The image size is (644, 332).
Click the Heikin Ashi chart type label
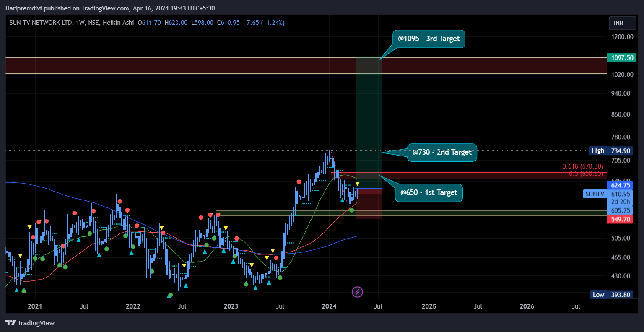coord(117,23)
